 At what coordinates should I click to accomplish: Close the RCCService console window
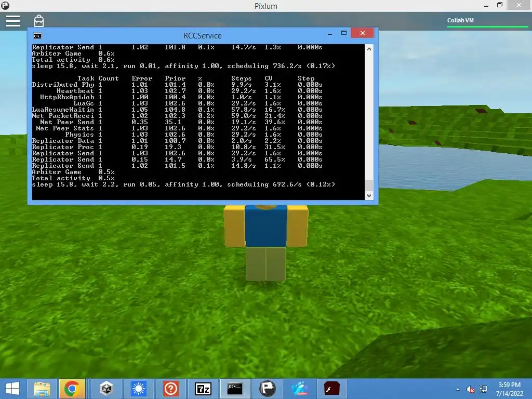coord(362,33)
